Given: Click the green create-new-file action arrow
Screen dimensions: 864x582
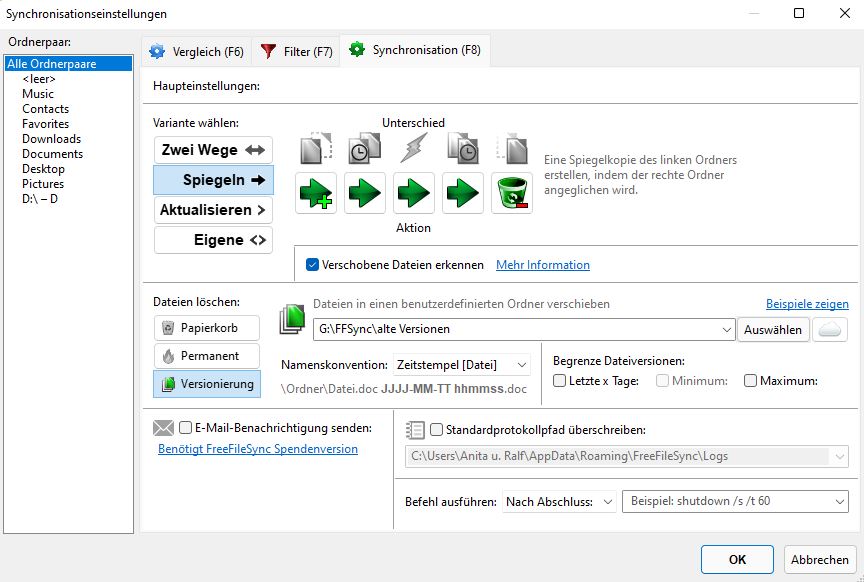Looking at the screenshot, I should coord(316,193).
